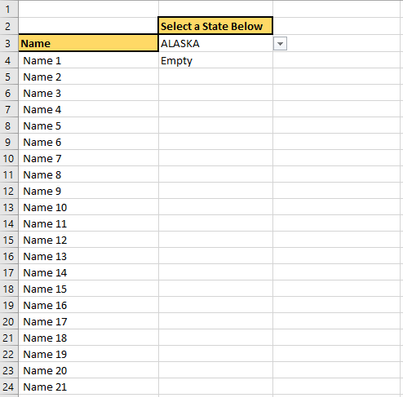
Task: Click row header 10
Action: 9,158
